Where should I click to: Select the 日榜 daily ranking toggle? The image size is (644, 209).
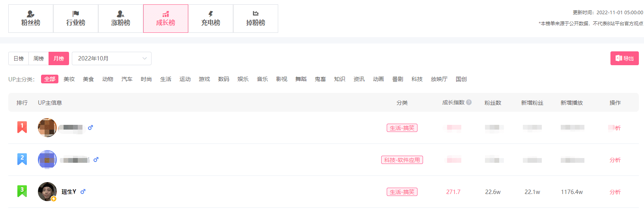[x=19, y=58]
